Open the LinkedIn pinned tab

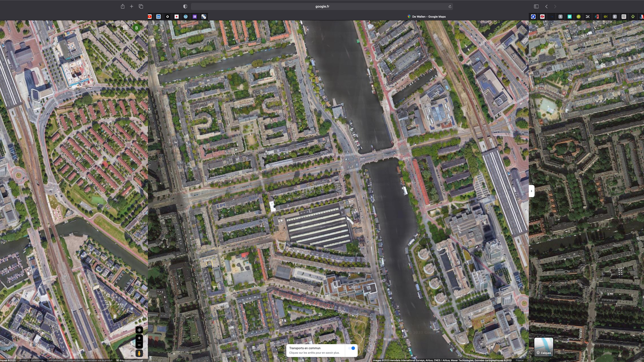158,17
